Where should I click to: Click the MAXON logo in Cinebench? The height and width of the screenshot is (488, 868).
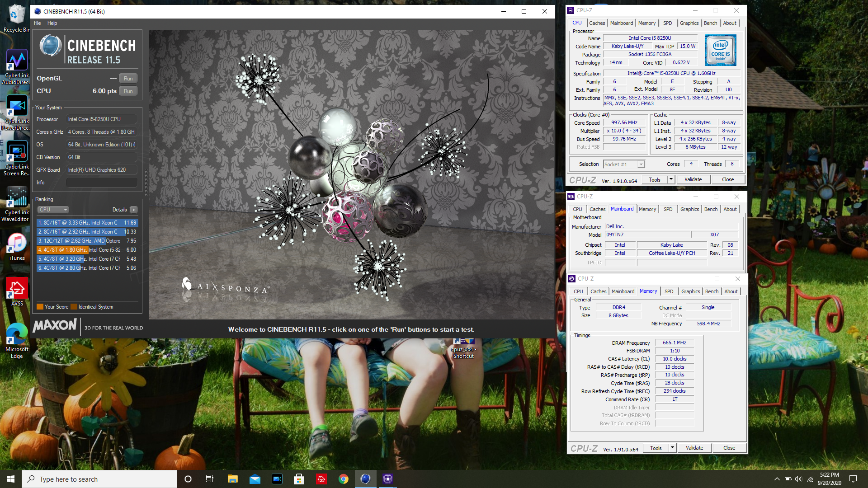(x=55, y=325)
